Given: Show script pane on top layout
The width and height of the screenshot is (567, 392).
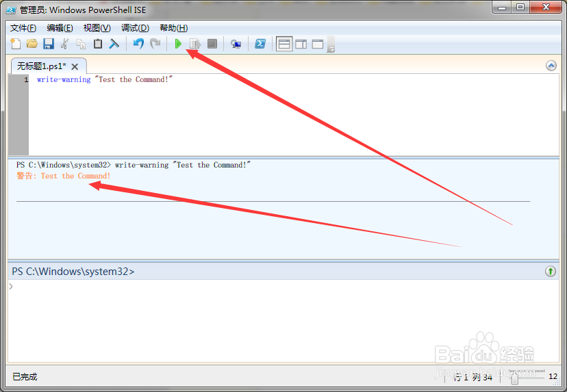Looking at the screenshot, I should (x=284, y=44).
